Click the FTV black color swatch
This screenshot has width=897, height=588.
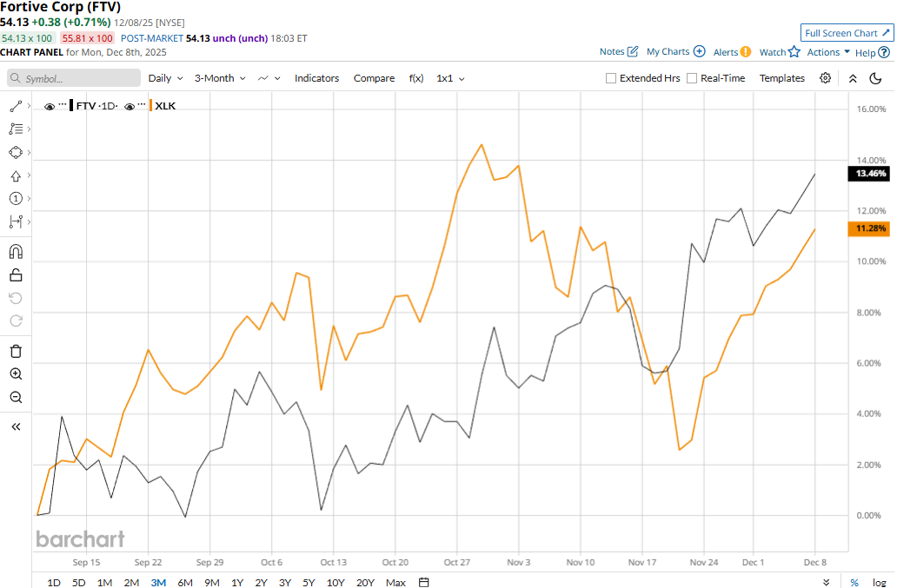tap(71, 106)
